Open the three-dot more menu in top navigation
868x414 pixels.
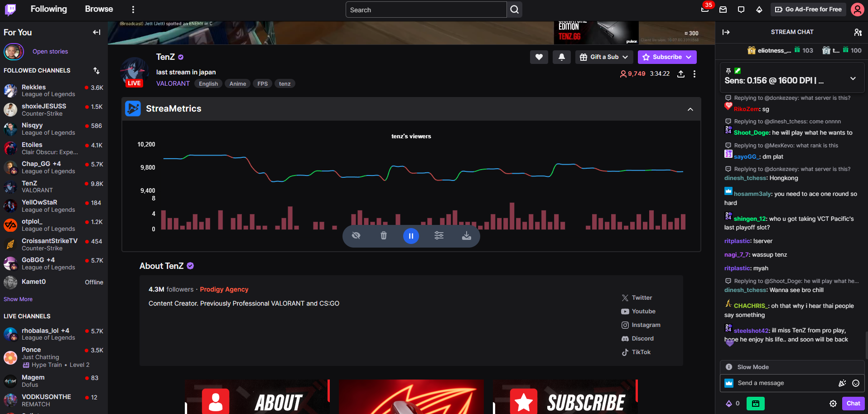(133, 10)
